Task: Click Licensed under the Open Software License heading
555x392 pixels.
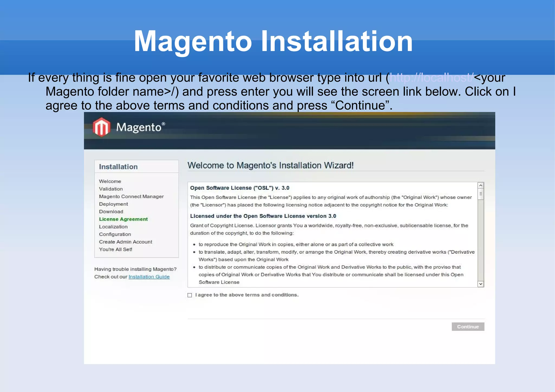Action: click(x=263, y=216)
